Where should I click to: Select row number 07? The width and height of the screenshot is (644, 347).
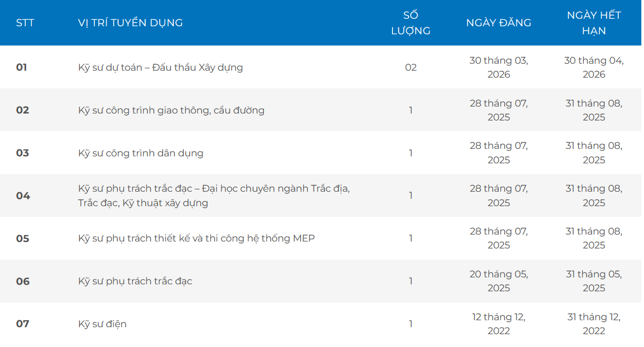pyautogui.click(x=23, y=324)
